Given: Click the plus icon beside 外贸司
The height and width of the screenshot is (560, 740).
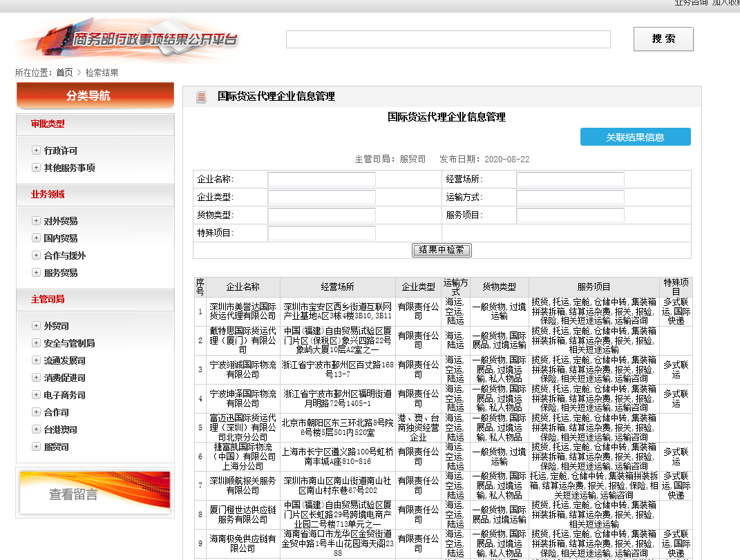Looking at the screenshot, I should click(x=36, y=326).
